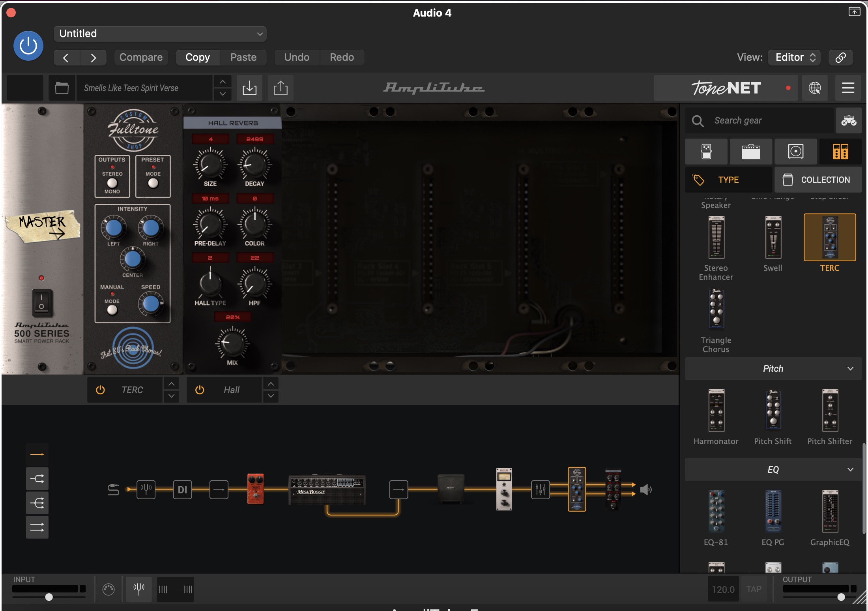Select the red distortion pedal in chain
The height and width of the screenshot is (611, 868).
(255, 489)
